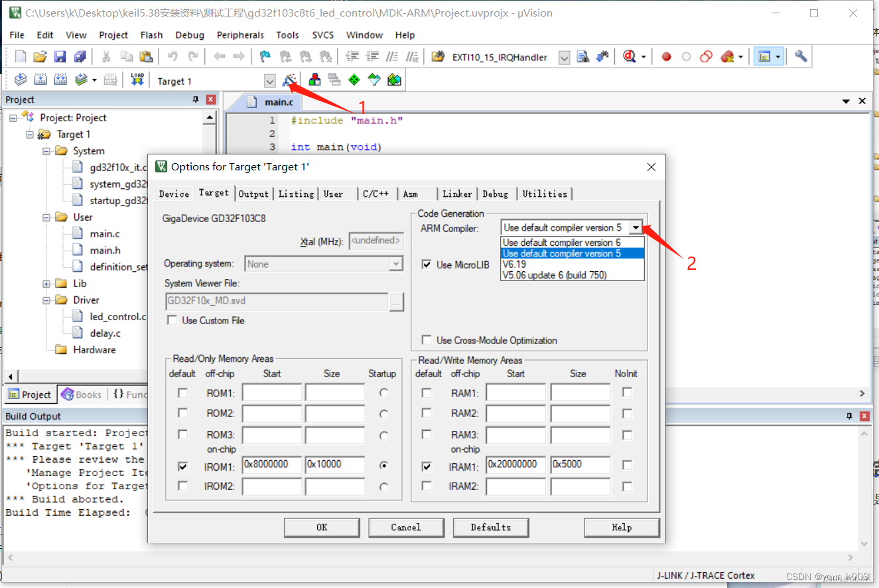Screen dimensions: 879x588
Task: Click the OK button
Action: point(322,528)
